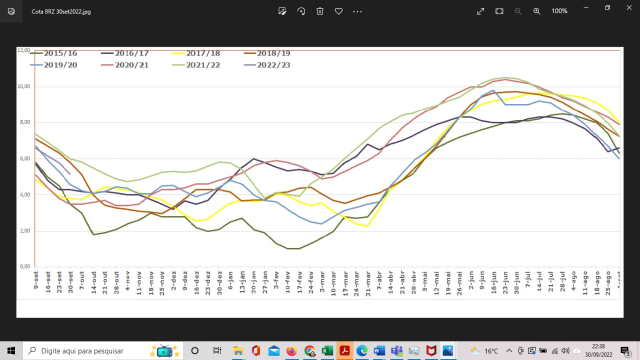The width and height of the screenshot is (640, 360).
Task: Rotate the image
Action: point(301,11)
